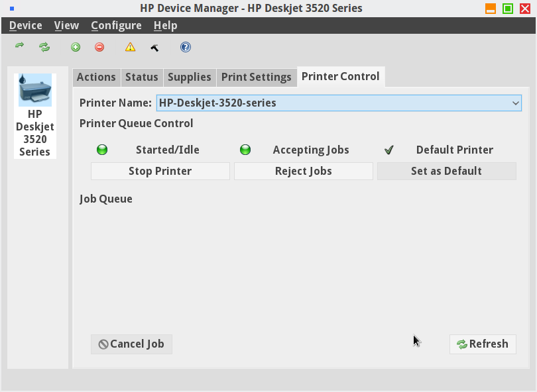Click the green plus add device icon
Image resolution: width=537 pixels, height=392 pixels.
(76, 47)
